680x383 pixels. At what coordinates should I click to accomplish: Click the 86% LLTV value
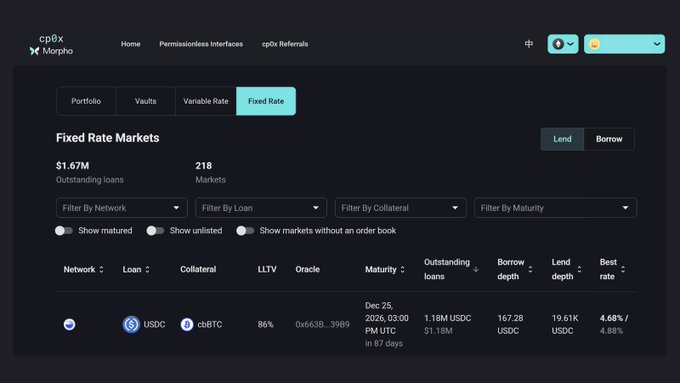coord(265,324)
